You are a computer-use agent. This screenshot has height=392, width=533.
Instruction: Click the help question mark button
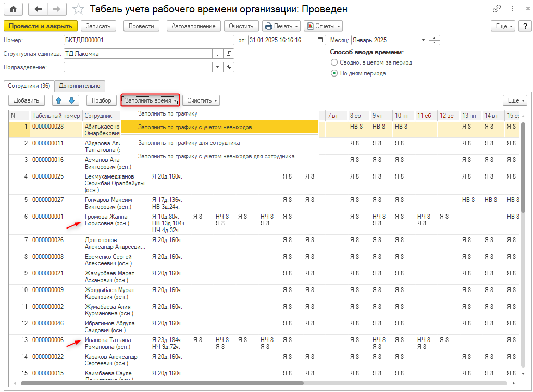point(524,26)
